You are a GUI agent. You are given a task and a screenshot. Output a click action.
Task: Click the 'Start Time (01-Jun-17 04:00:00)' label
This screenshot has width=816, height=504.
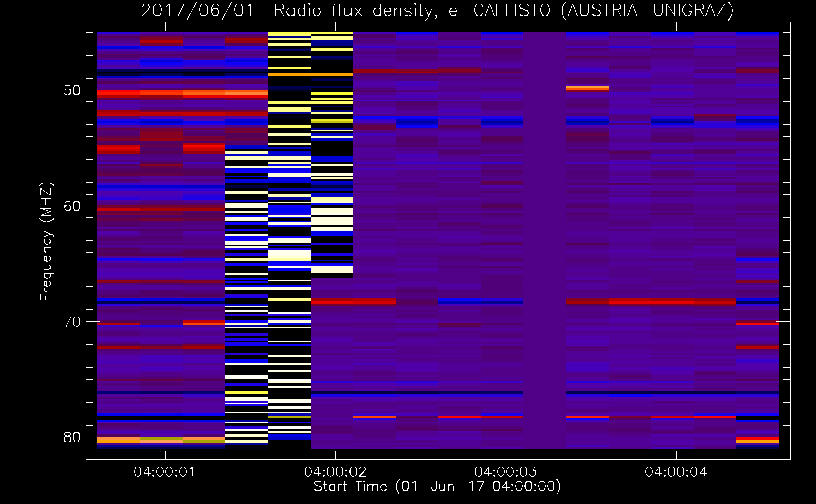click(437, 487)
